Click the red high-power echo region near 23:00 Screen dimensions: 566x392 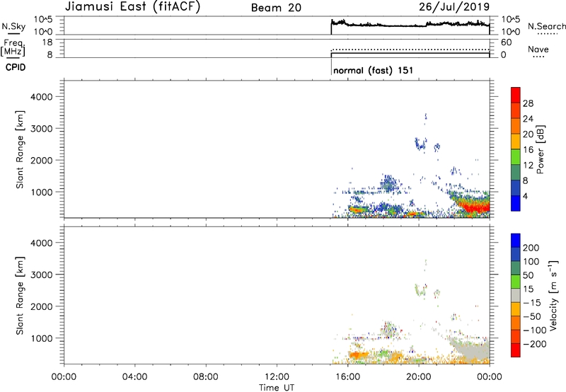[x=475, y=208]
